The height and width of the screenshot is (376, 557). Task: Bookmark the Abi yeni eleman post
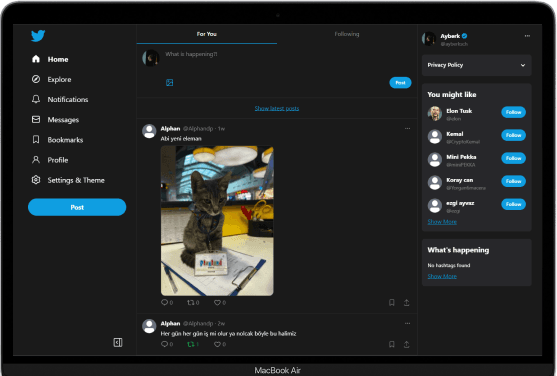pos(391,302)
